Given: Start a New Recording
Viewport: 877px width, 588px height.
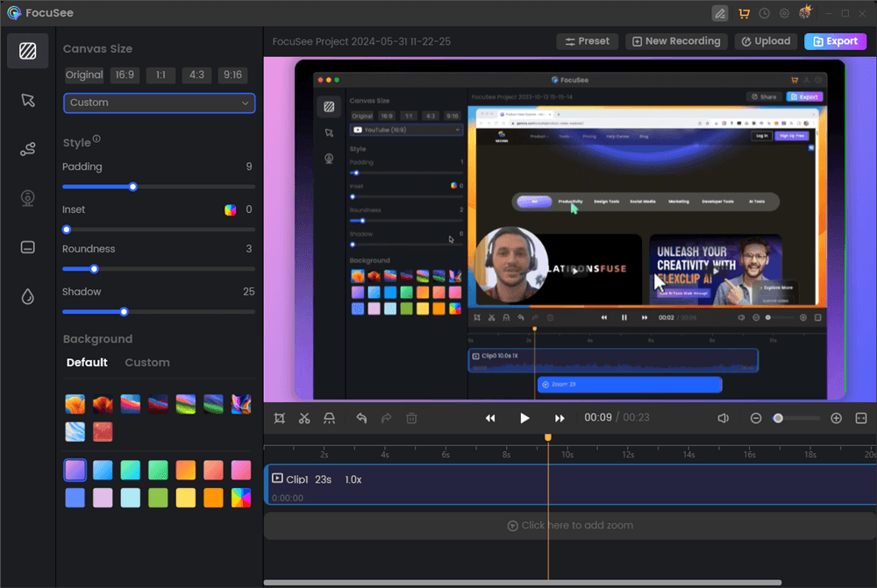Looking at the screenshot, I should [676, 41].
